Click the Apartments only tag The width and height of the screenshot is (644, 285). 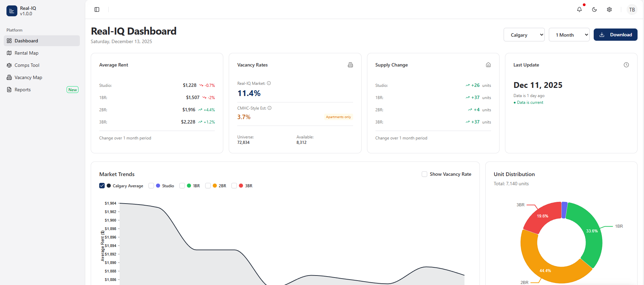[x=338, y=117]
